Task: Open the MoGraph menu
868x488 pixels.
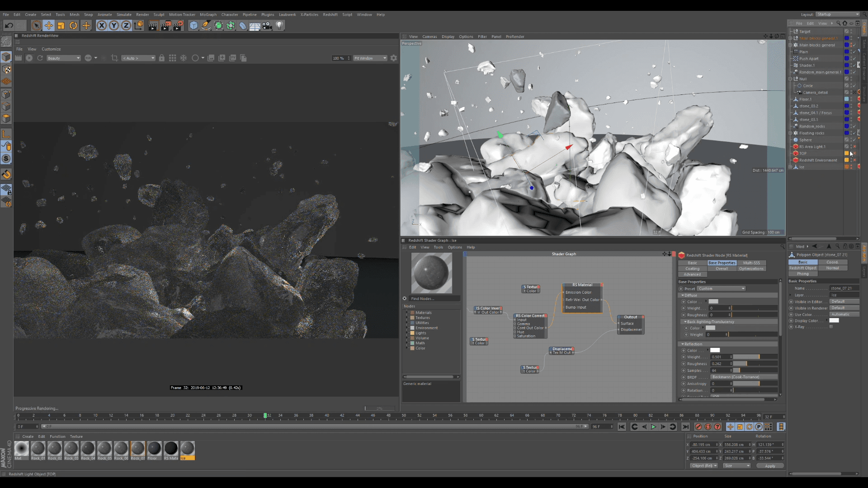Action: point(208,14)
